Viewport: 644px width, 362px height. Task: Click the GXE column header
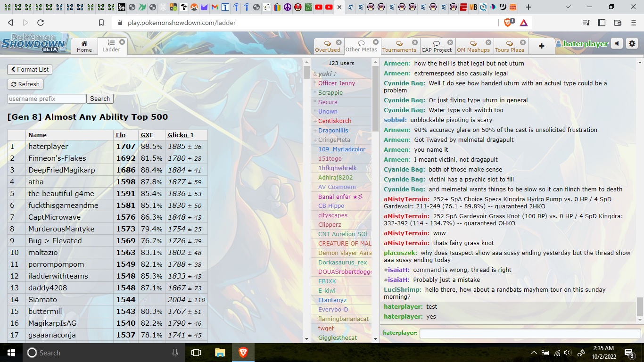tap(147, 135)
